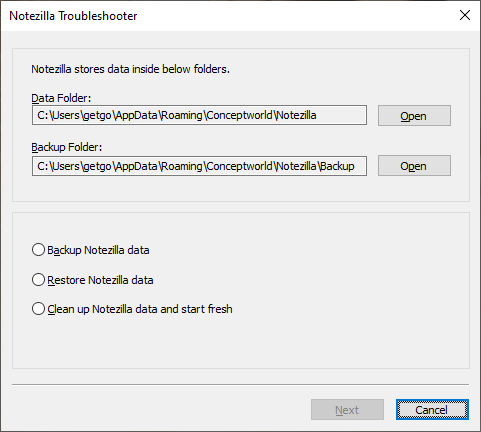Click the Notezilla Troubleshooter title bar text
This screenshot has width=481, height=432.
[x=73, y=16]
